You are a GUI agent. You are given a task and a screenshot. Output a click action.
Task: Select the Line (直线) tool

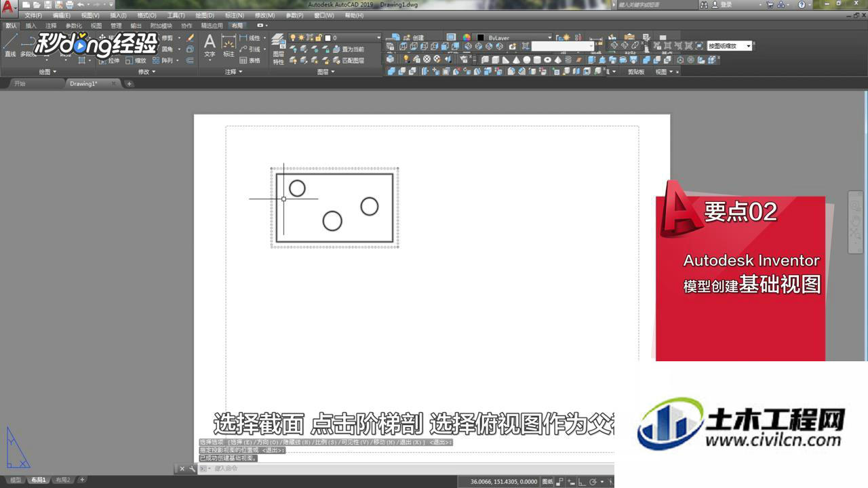(x=10, y=45)
